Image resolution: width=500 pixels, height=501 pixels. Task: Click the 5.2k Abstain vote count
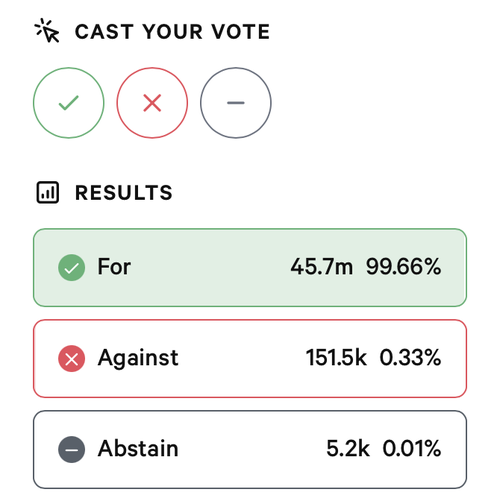coord(348,448)
